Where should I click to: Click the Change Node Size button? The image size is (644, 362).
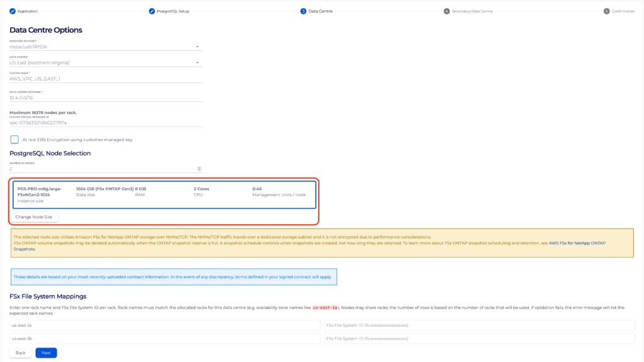[34, 217]
